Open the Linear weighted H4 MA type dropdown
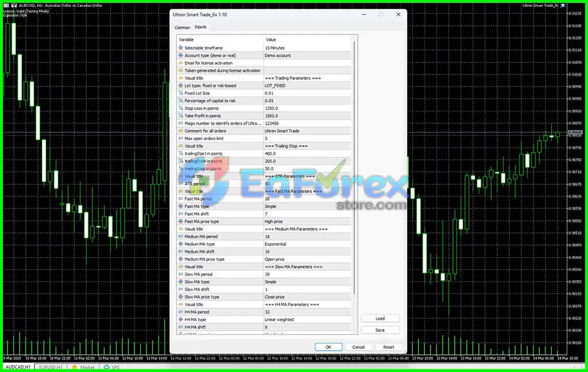 (x=308, y=320)
